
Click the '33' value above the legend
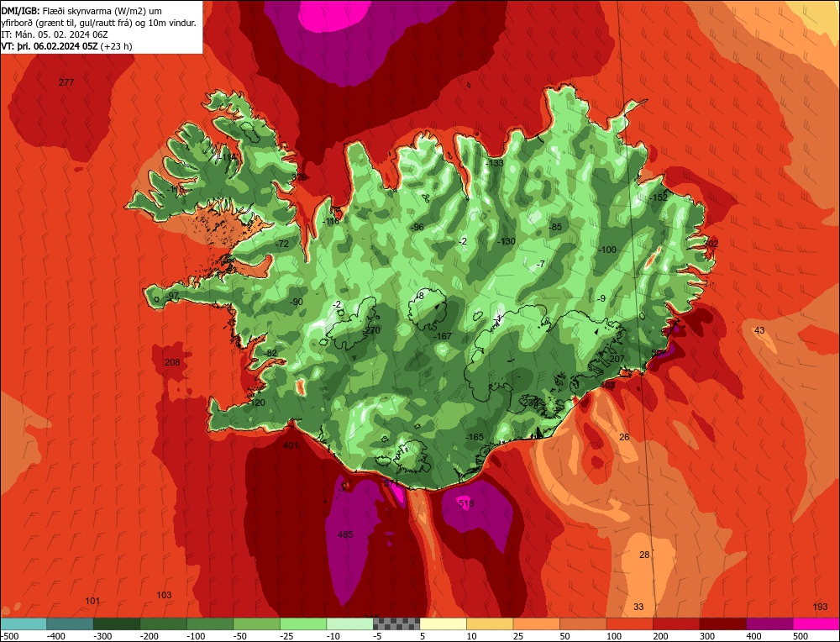(638, 607)
